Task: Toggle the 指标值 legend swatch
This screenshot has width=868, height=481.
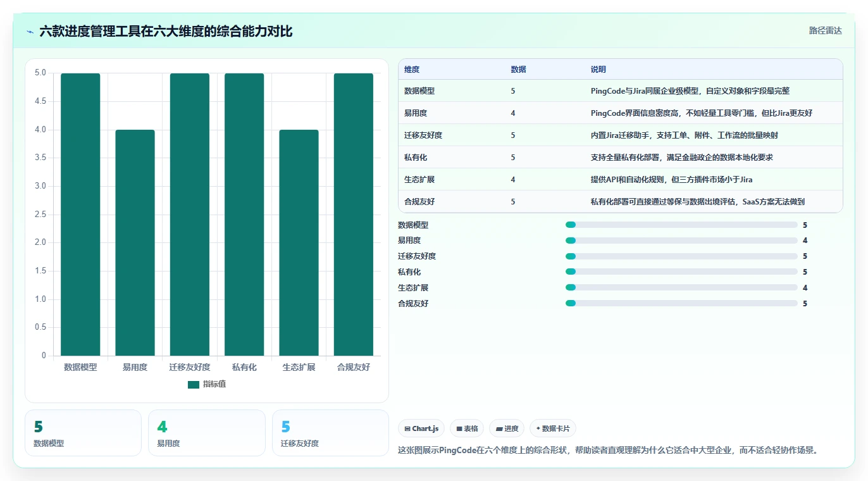Action: 194,385
